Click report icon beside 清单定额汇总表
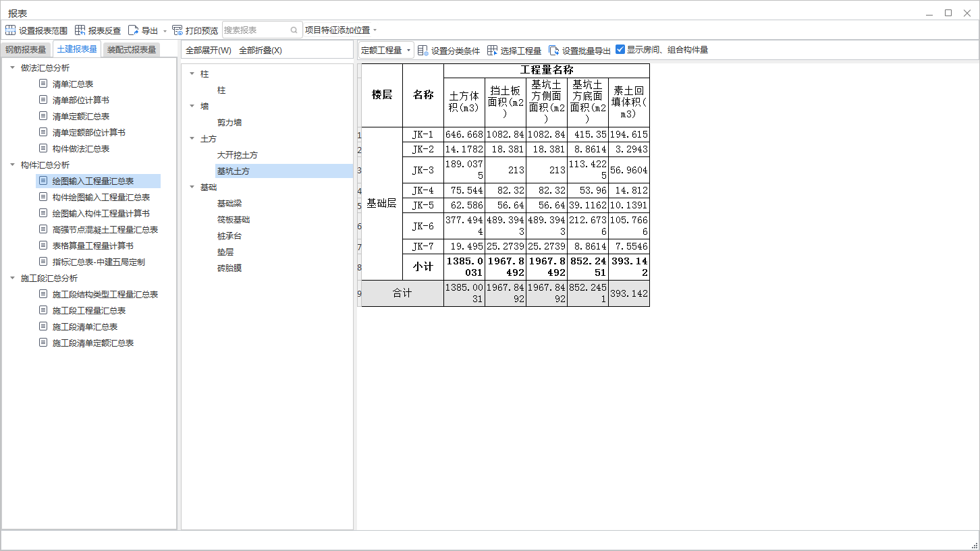 [x=43, y=116]
